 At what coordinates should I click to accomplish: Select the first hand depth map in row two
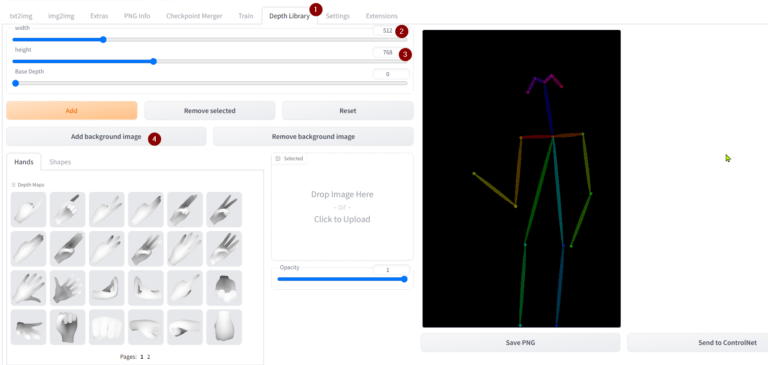(x=28, y=249)
